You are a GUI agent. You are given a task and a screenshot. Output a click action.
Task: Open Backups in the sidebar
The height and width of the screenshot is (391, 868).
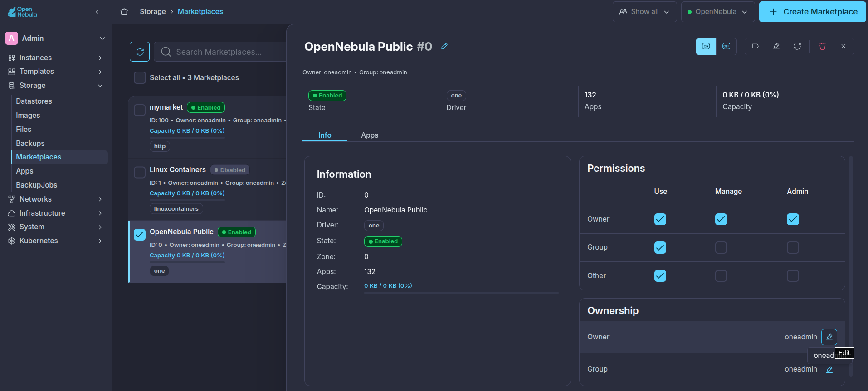click(30, 144)
